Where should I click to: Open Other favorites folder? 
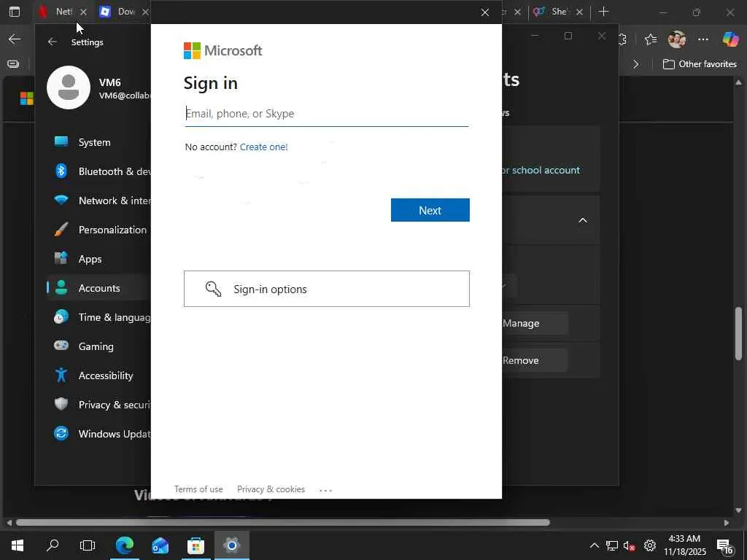pyautogui.click(x=700, y=64)
